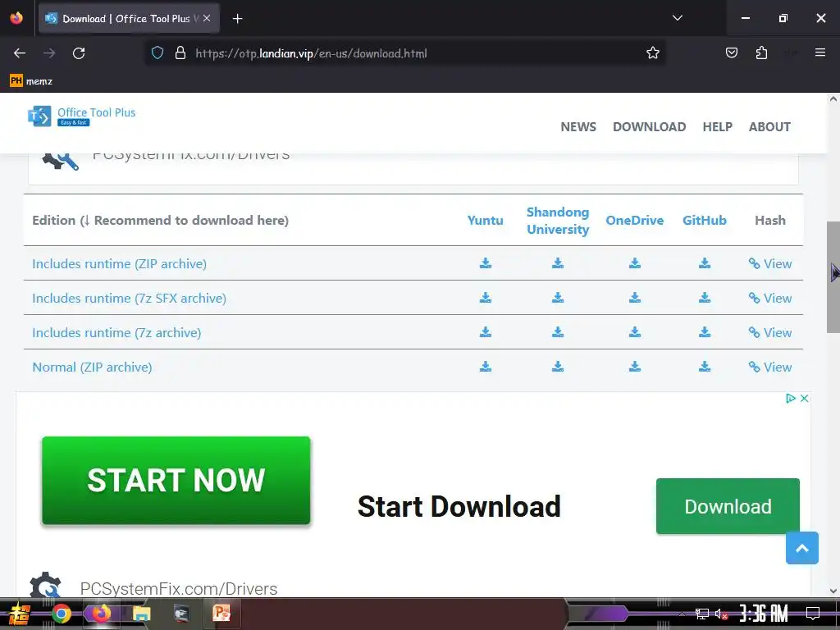Viewport: 840px width, 630px height.
Task: Open the ABOUT navigation menu
Action: [769, 127]
